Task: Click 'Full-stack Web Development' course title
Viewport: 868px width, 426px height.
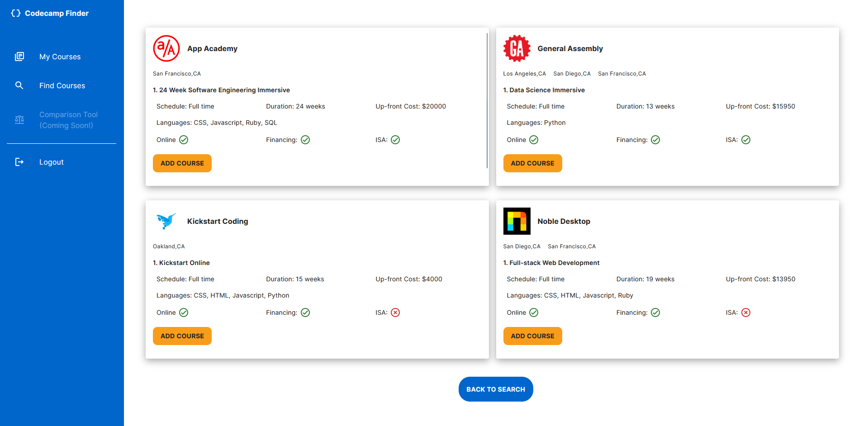Action: tap(554, 263)
